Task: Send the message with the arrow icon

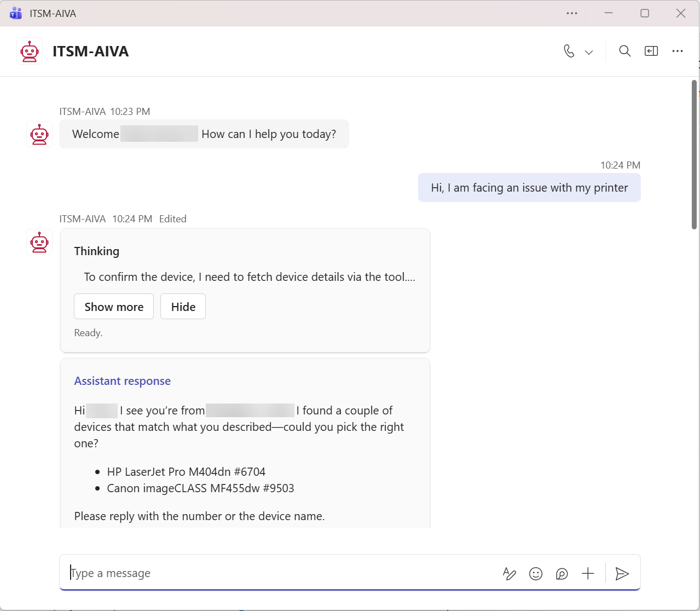Action: (x=622, y=573)
